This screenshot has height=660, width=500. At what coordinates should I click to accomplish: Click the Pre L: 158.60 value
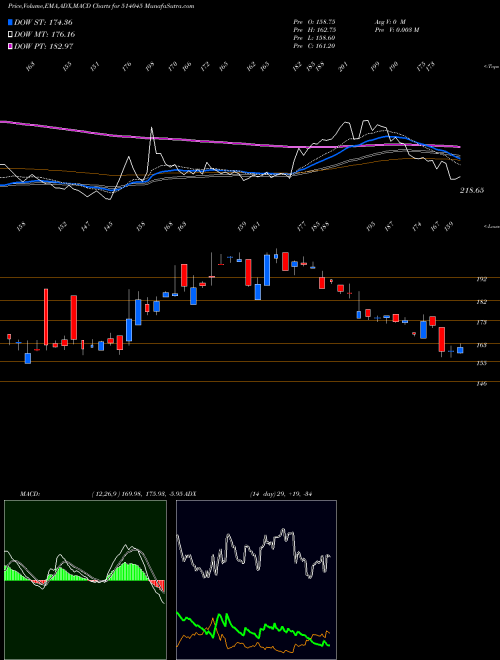(x=314, y=38)
